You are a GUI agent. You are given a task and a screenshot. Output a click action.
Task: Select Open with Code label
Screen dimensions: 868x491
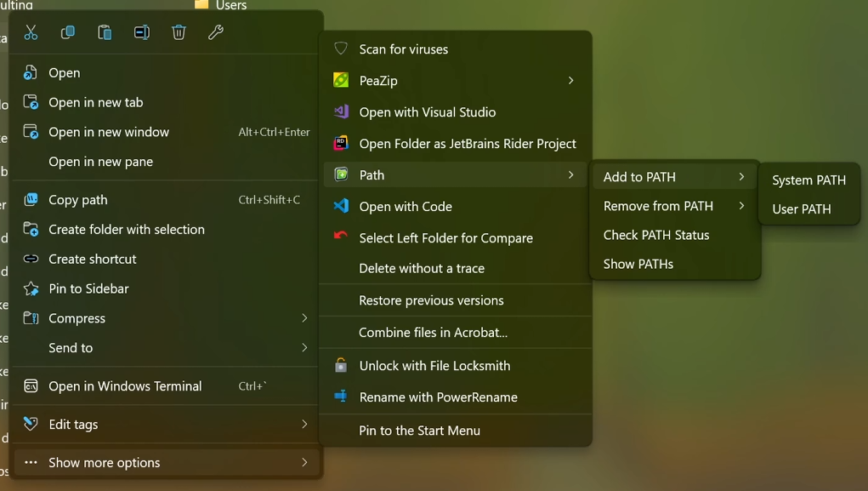[406, 206]
